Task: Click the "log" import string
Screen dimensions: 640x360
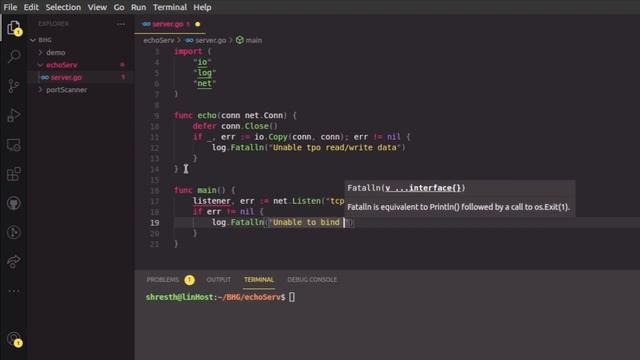Action: pos(204,73)
